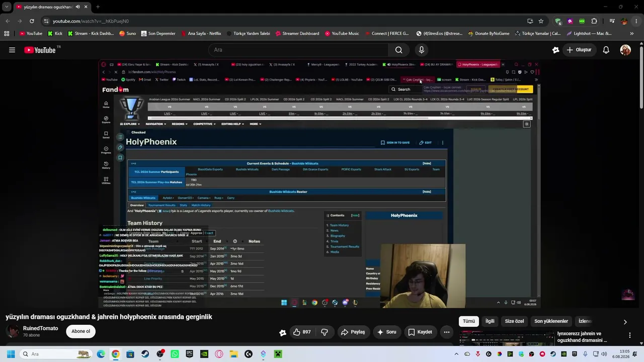The width and height of the screenshot is (644, 362).
Task: Open the Donate ByNoGame bookmark
Action: point(489,34)
